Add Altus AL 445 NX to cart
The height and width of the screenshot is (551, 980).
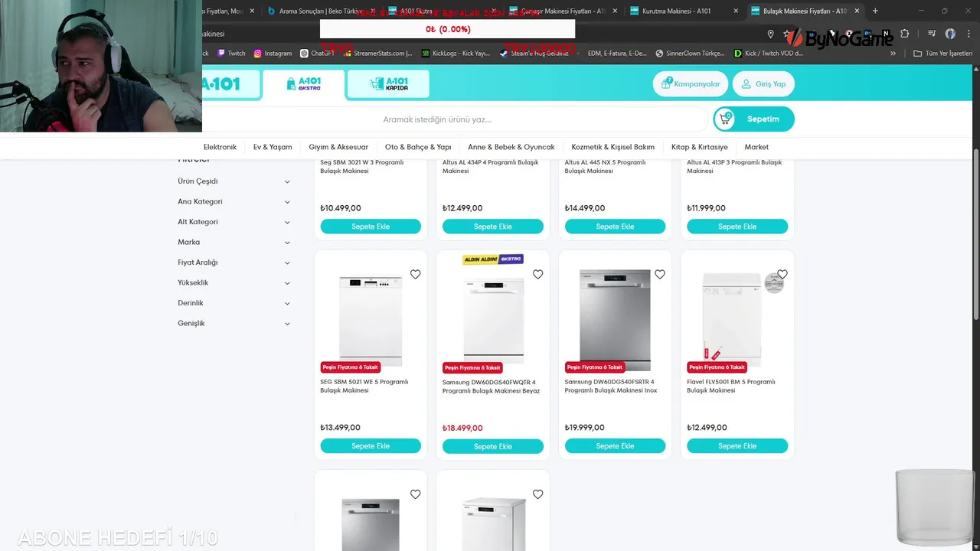tap(615, 227)
